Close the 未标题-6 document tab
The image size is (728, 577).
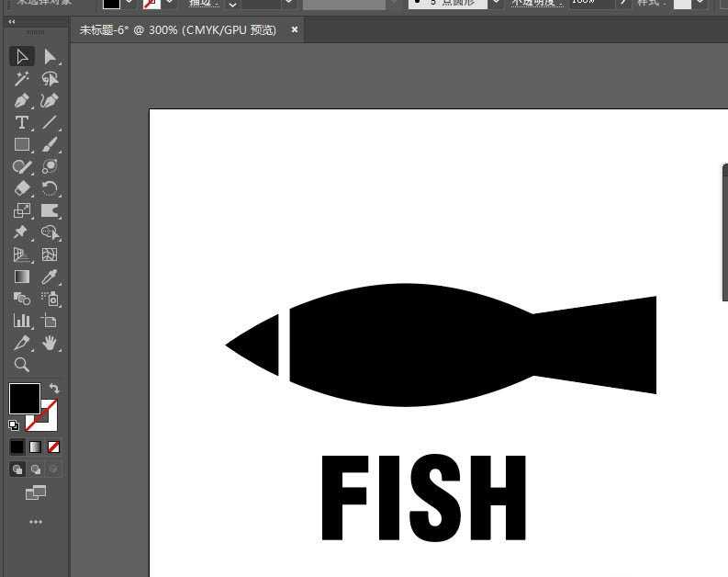click(x=295, y=30)
